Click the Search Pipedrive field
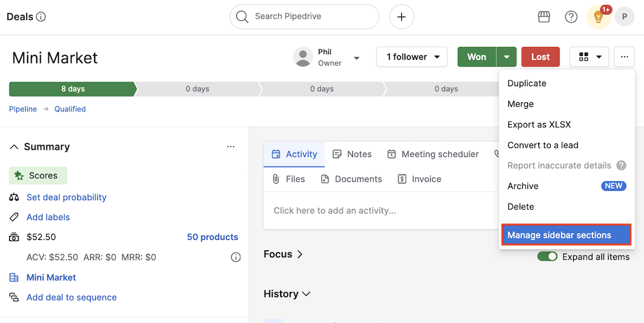This screenshot has height=323, width=644. tap(304, 17)
